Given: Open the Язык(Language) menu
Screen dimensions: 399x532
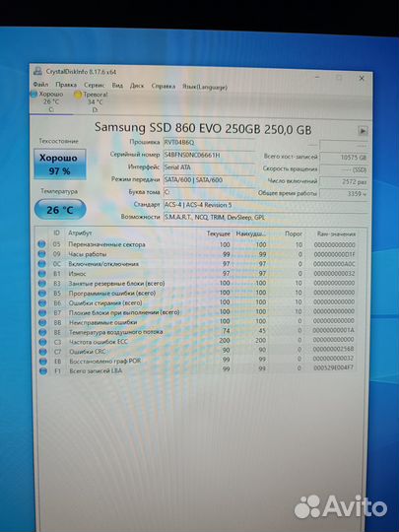Looking at the screenshot, I should [x=205, y=87].
